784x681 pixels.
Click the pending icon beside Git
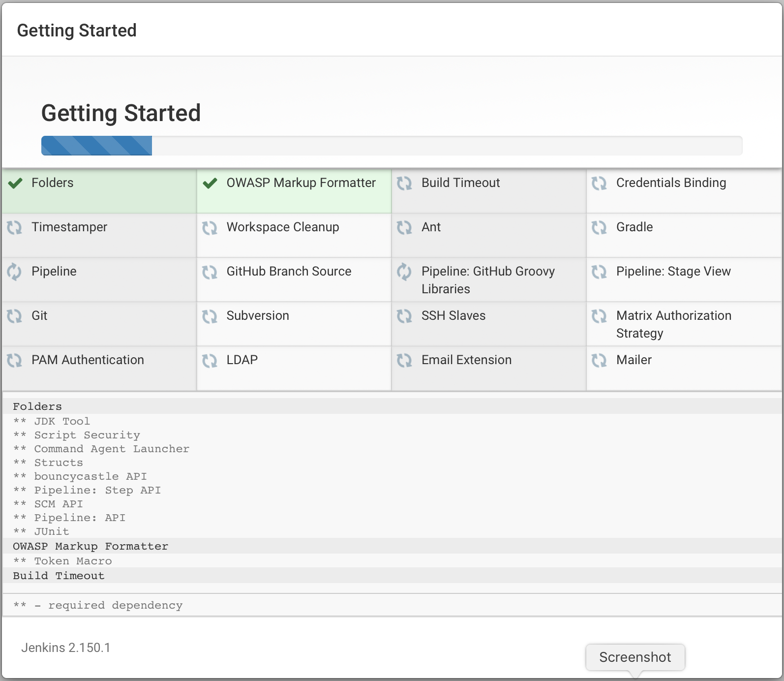pos(15,316)
